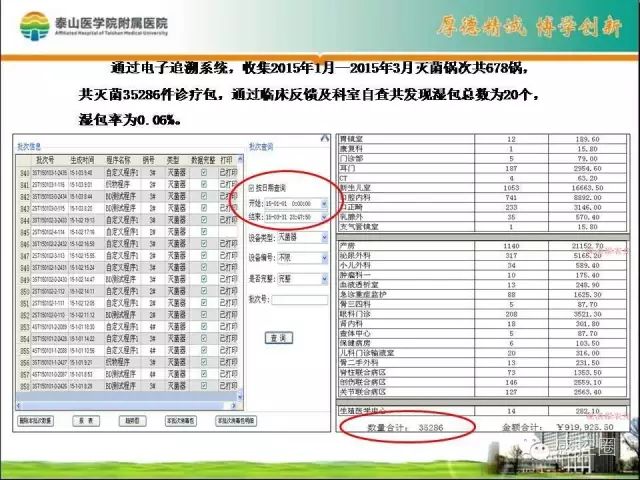
Task: Toggle 数据完整 checkbox in row 853
Action: pyautogui.click(x=204, y=327)
